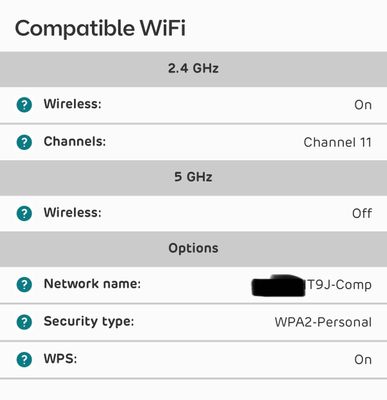
Task: Toggle the WPS On value
Action: (363, 360)
